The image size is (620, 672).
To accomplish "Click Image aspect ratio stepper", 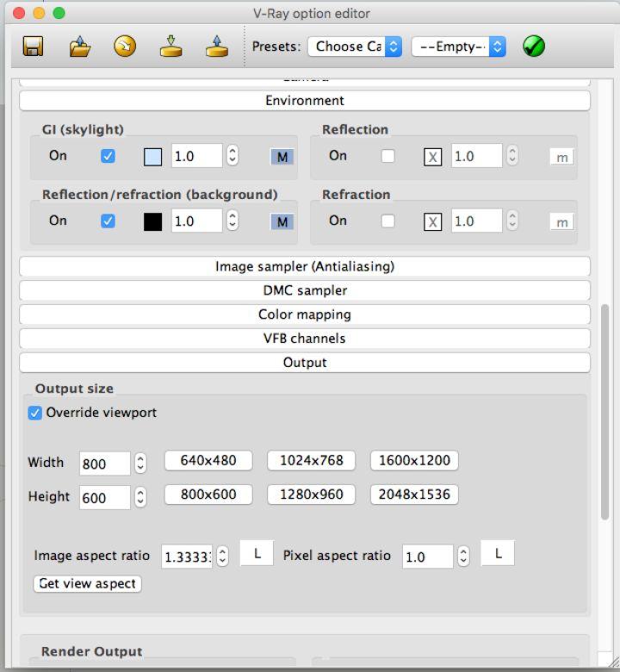I will [222, 557].
